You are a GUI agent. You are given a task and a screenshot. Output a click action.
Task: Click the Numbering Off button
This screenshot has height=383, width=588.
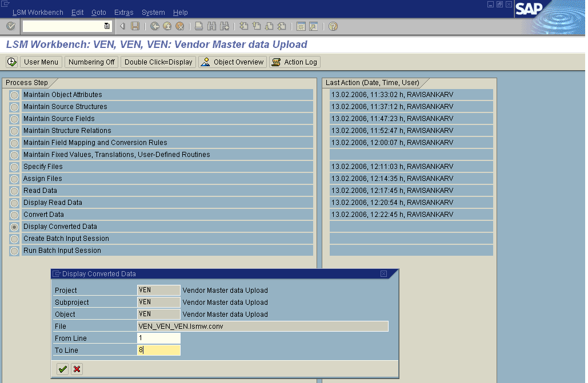point(90,62)
